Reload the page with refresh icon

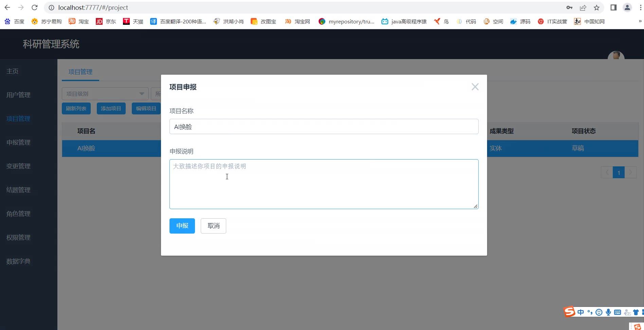click(x=34, y=7)
